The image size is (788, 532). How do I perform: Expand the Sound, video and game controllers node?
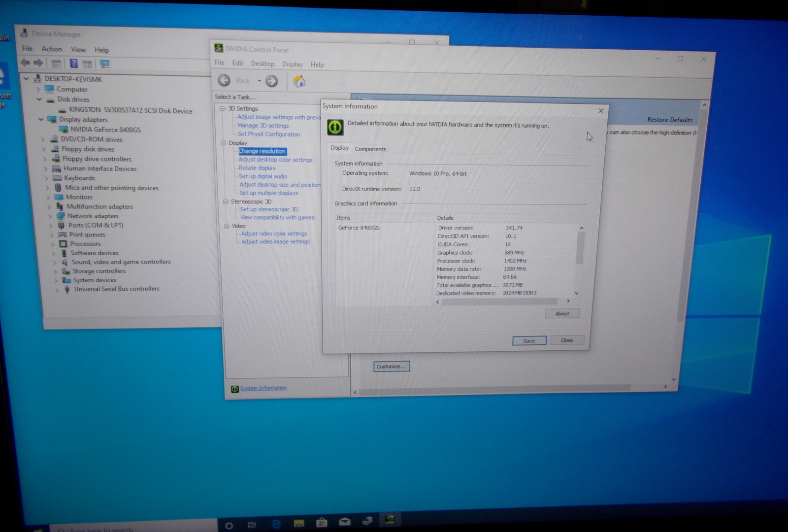(54, 263)
